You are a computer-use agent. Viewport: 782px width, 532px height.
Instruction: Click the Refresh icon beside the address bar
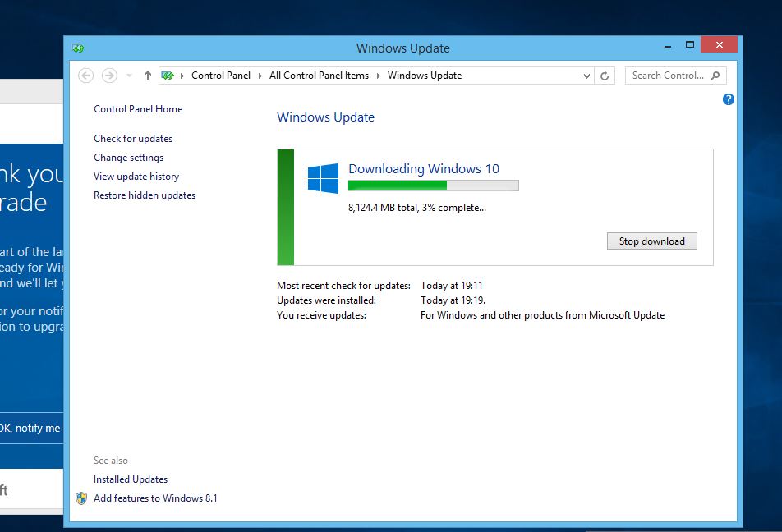(605, 75)
